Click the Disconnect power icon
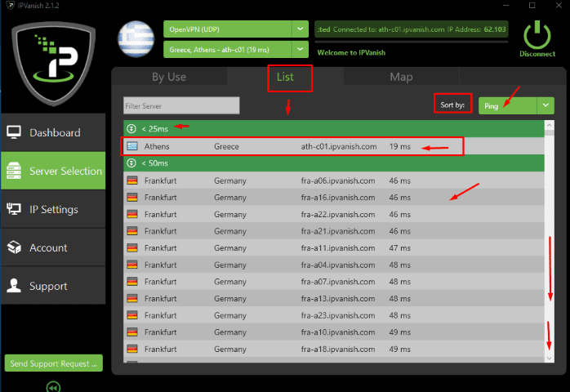This screenshot has width=570, height=392. (537, 34)
